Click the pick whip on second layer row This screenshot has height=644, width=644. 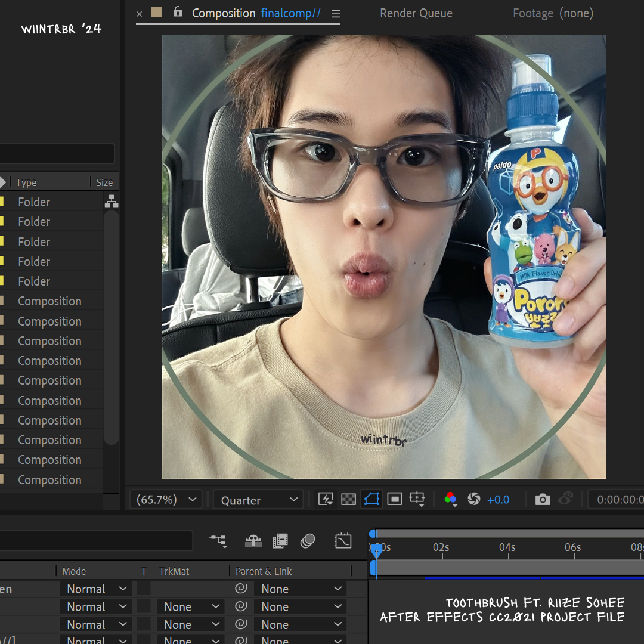241,606
